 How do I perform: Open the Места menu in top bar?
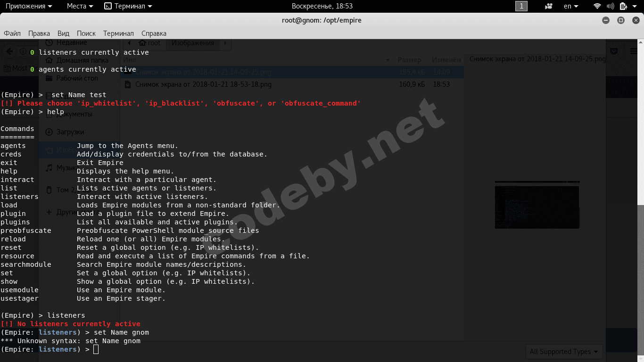tap(80, 6)
